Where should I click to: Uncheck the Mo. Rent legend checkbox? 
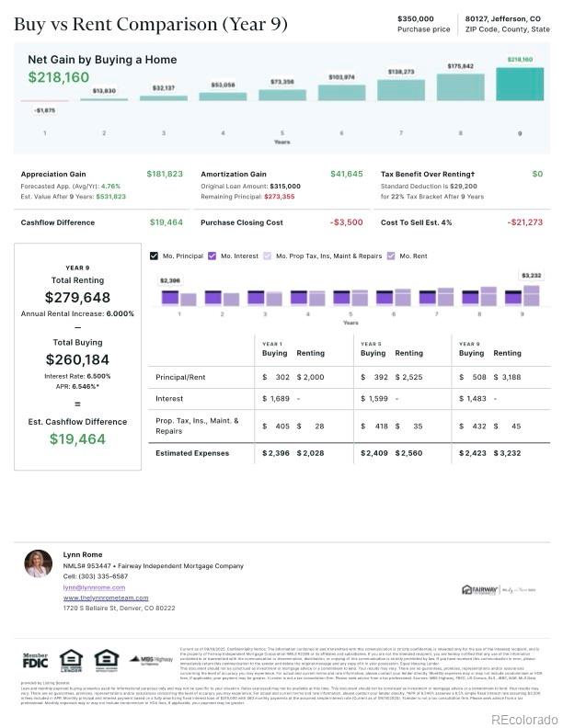(x=390, y=256)
